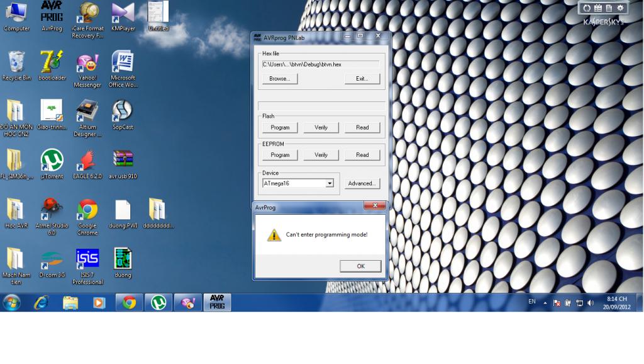Open Yahoo! Messenger desktop shortcut
644x364 pixels.
coord(87,69)
